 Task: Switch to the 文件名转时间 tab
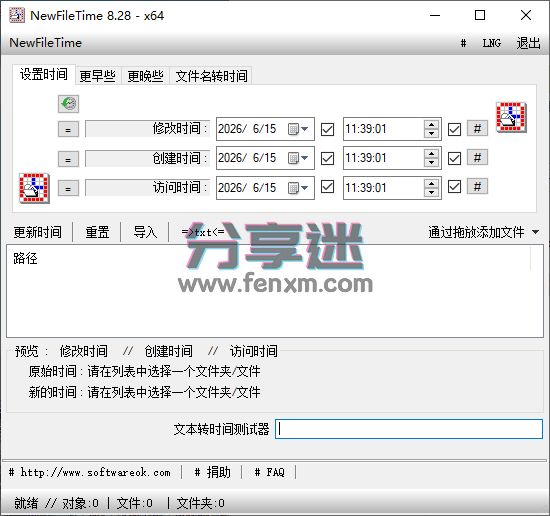pos(211,76)
